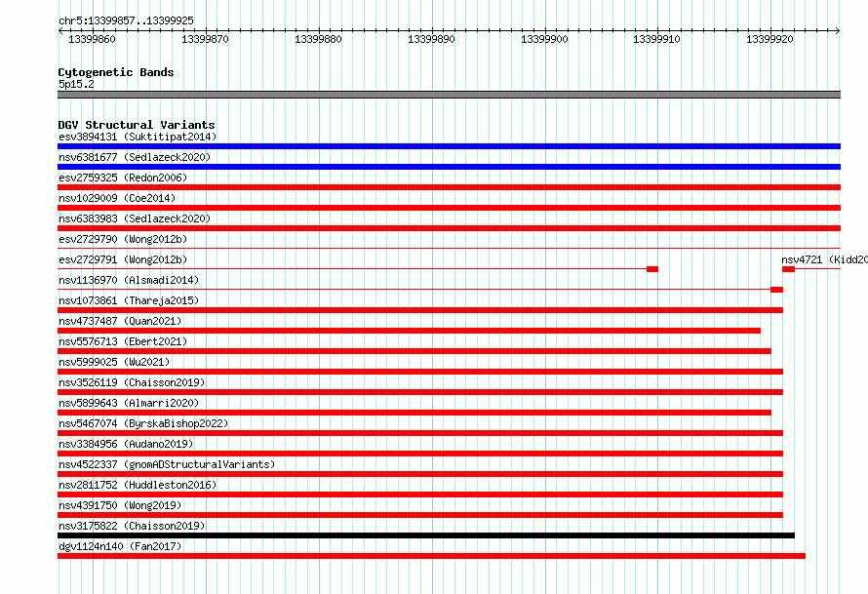Image resolution: width=868 pixels, height=594 pixels.
Task: Select the red bar under nsv4737487 (Quan2021)
Action: pyautogui.click(x=409, y=331)
